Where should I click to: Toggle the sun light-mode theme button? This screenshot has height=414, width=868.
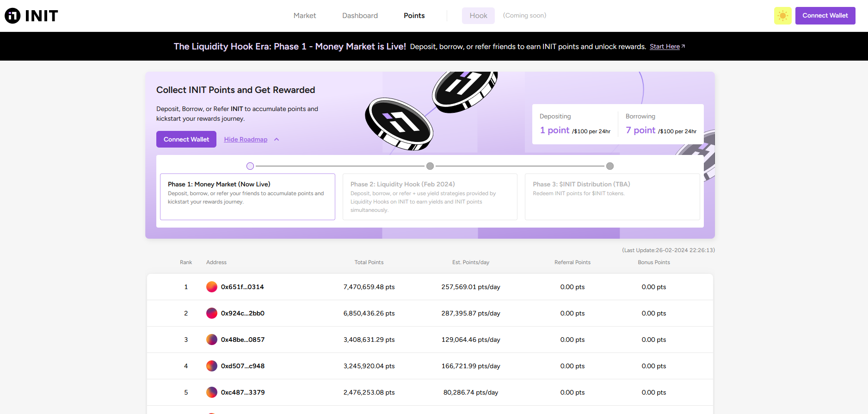click(783, 16)
